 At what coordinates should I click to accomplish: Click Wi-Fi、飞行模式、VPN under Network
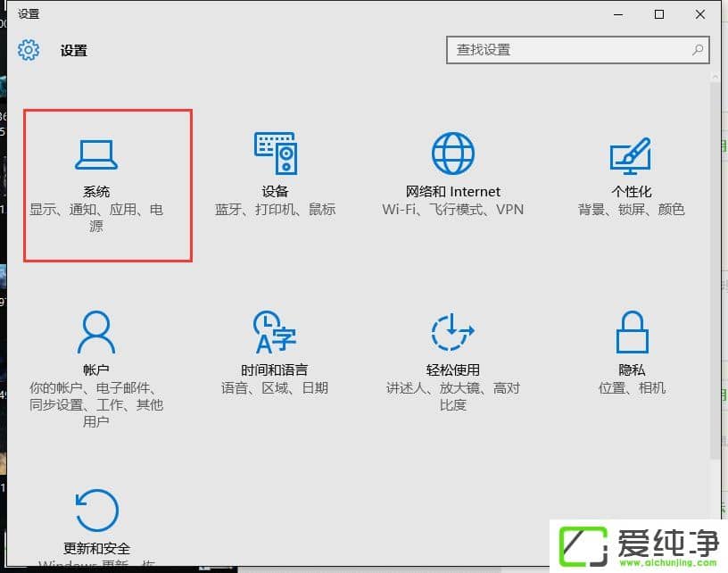(x=453, y=210)
